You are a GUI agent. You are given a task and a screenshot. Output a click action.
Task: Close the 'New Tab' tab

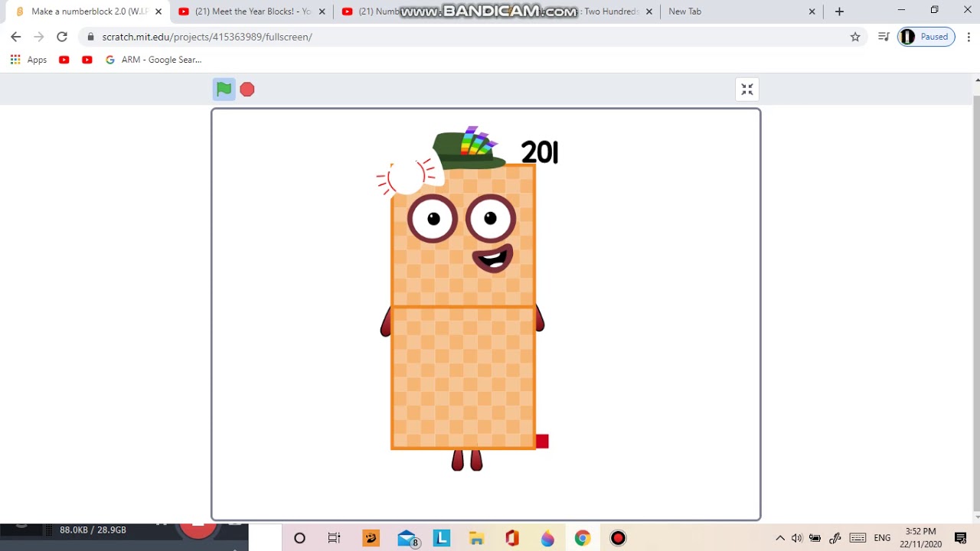click(x=812, y=11)
